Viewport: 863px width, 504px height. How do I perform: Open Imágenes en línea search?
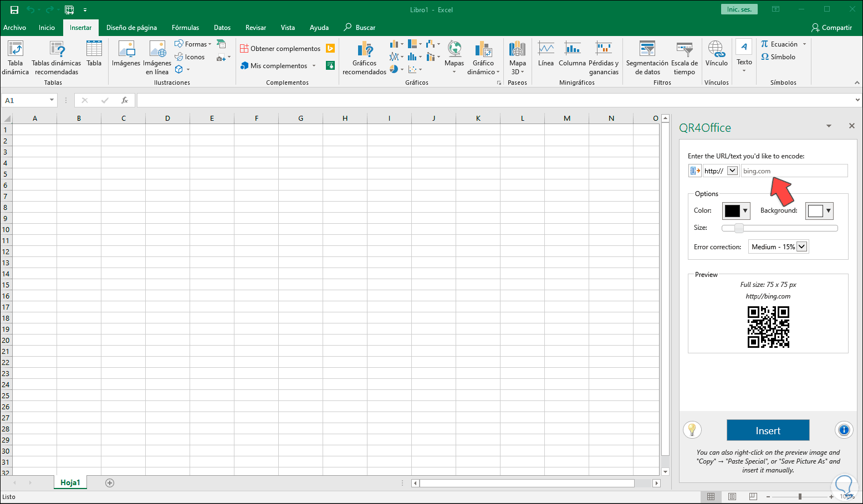coord(157,58)
